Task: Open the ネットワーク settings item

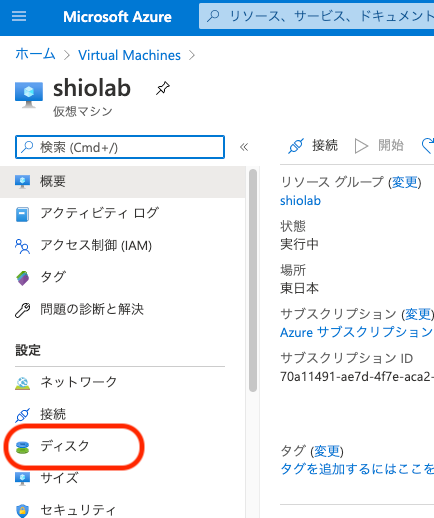Action: tap(123, 382)
